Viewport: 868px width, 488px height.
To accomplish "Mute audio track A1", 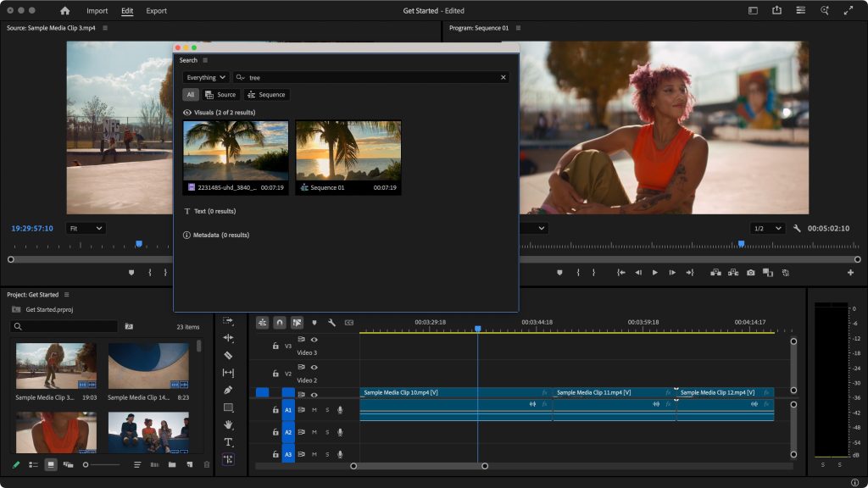I will (314, 408).
